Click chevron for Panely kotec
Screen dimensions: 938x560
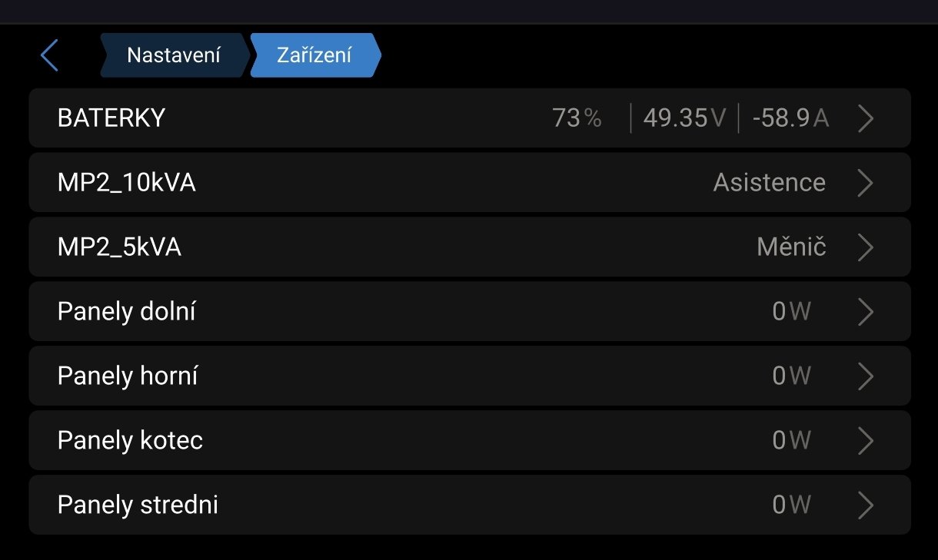pos(866,440)
